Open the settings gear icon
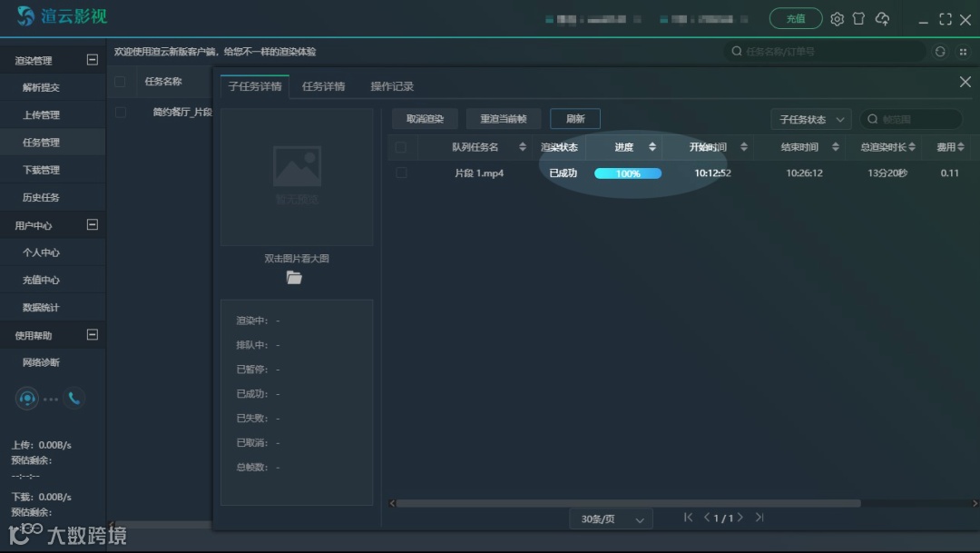The width and height of the screenshot is (980, 553). click(x=837, y=19)
